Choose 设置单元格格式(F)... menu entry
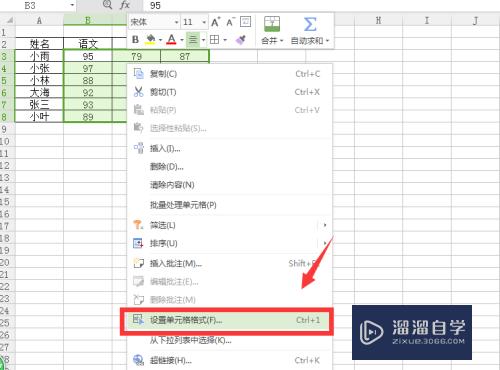Viewport: 500px width, 370px height. 230,320
